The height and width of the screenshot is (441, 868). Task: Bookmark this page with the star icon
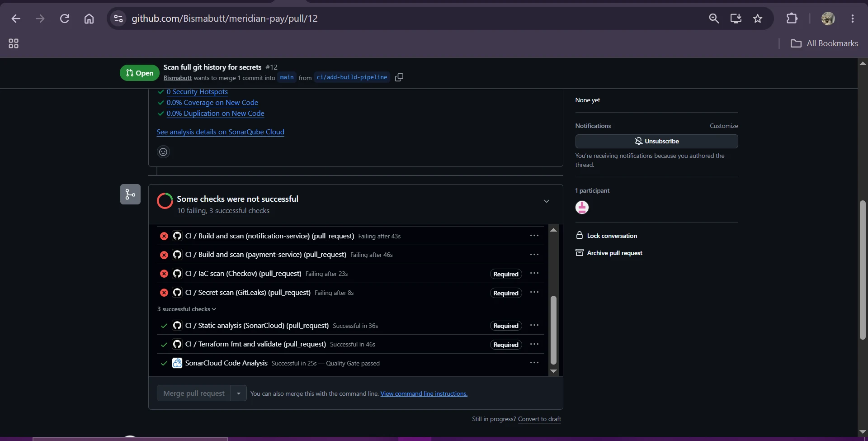click(x=758, y=19)
